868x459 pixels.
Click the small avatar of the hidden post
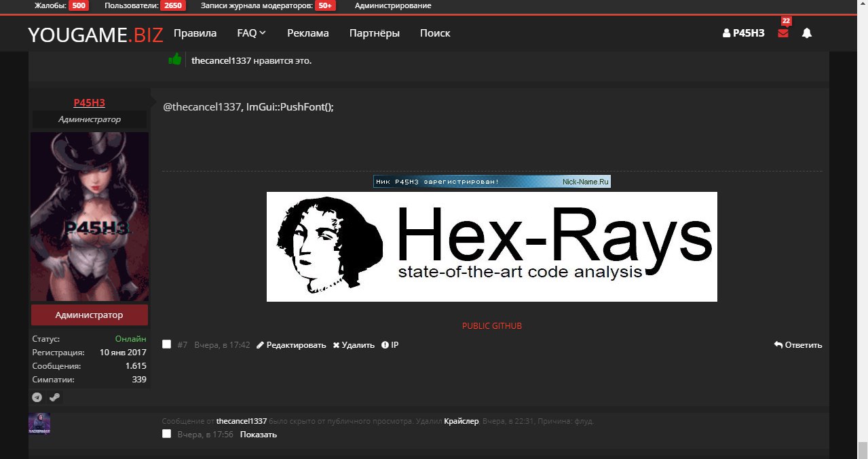coord(39,424)
